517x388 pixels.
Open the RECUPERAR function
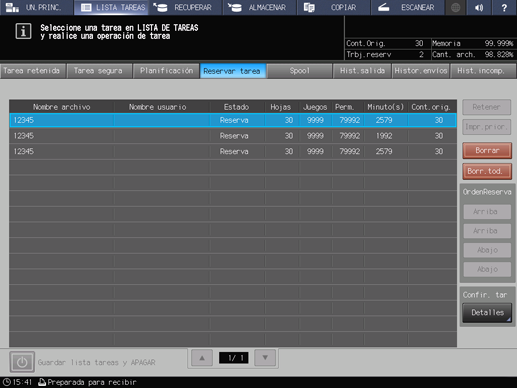186,7
